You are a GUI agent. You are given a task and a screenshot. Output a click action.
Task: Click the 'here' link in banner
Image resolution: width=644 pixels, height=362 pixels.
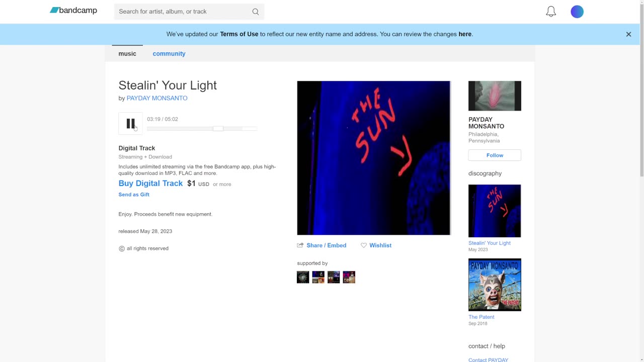465,34
